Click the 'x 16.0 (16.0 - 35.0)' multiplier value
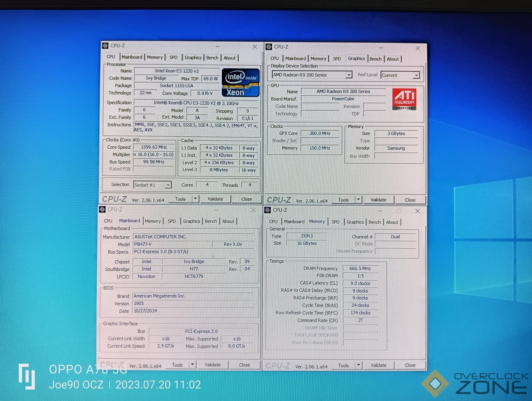Screen dimensions: 532x401 pos(154,154)
